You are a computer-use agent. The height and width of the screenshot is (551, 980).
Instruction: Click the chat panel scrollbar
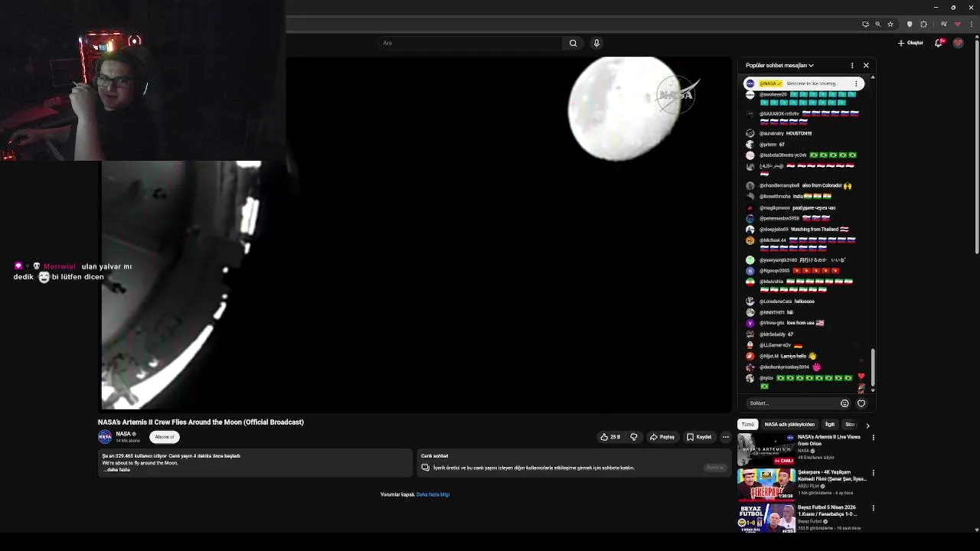coord(873,367)
